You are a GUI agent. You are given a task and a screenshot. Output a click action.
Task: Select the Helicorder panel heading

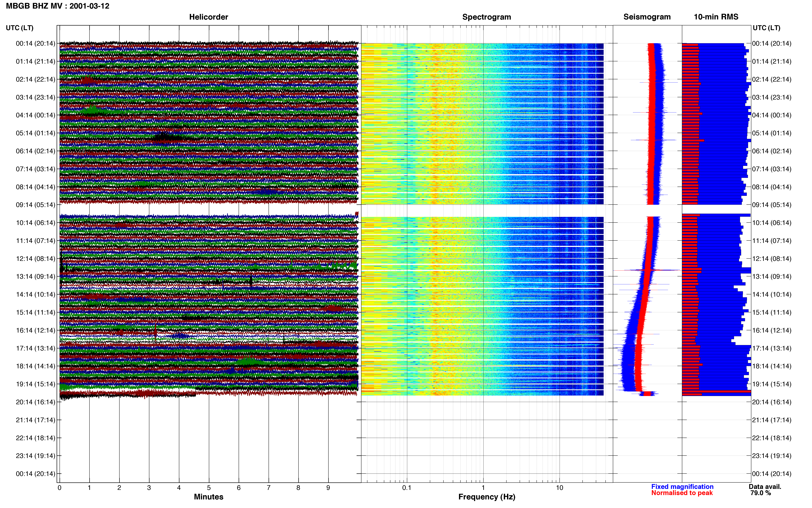coord(209,17)
